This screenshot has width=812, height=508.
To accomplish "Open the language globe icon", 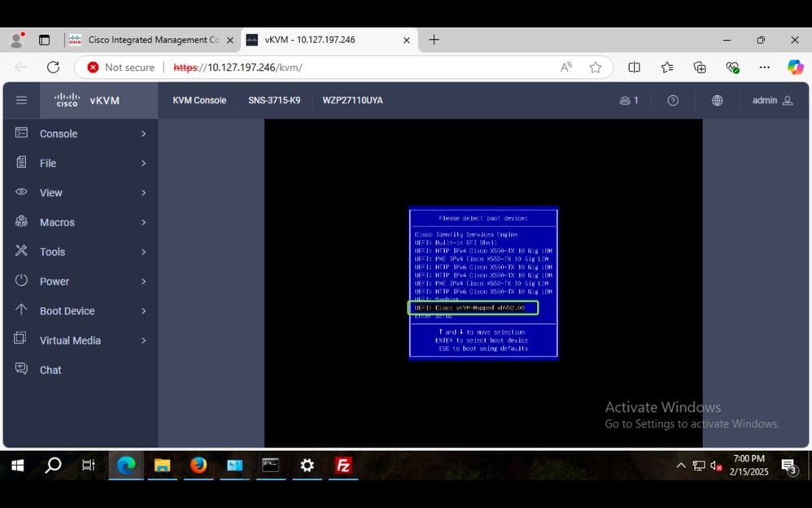I will coord(717,100).
